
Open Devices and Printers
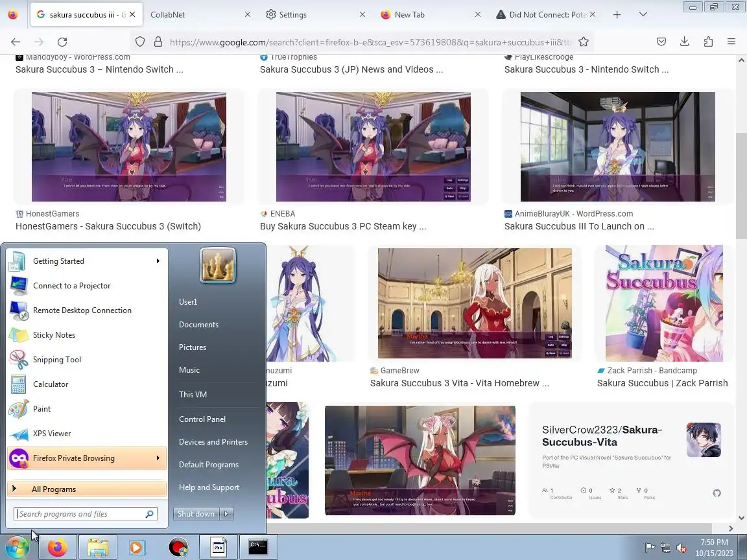point(213,442)
